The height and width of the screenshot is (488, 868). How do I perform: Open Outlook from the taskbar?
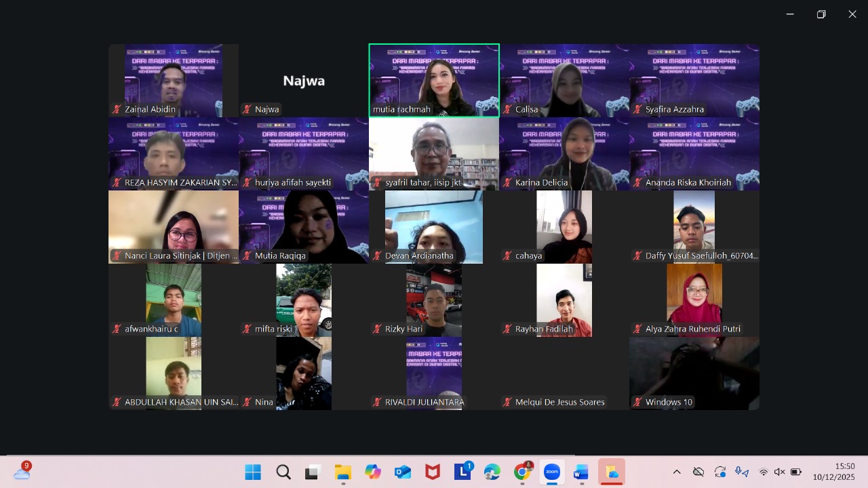pyautogui.click(x=403, y=472)
